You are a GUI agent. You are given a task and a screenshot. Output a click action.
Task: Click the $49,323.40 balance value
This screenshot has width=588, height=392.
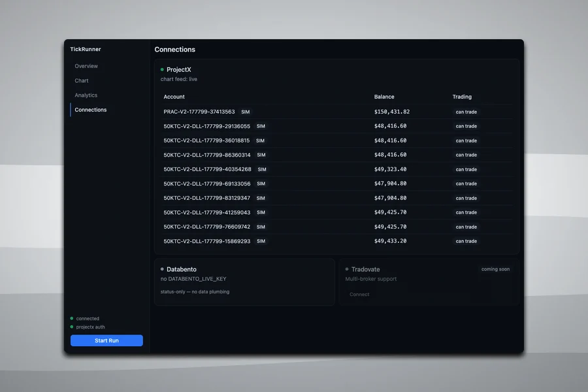(x=390, y=169)
